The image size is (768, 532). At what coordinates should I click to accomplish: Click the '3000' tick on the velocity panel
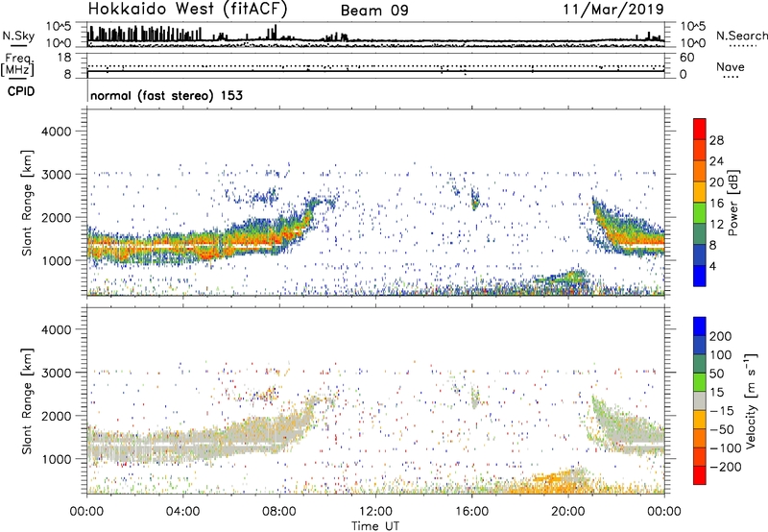click(57, 373)
